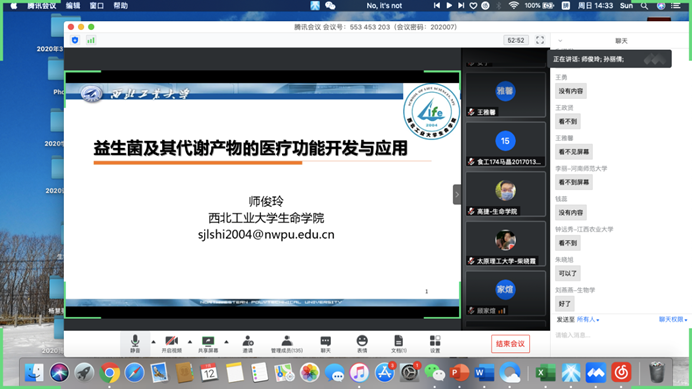Start screen sharing with 共享屏幕 icon
Image resolution: width=692 pixels, height=389 pixels.
pos(208,344)
